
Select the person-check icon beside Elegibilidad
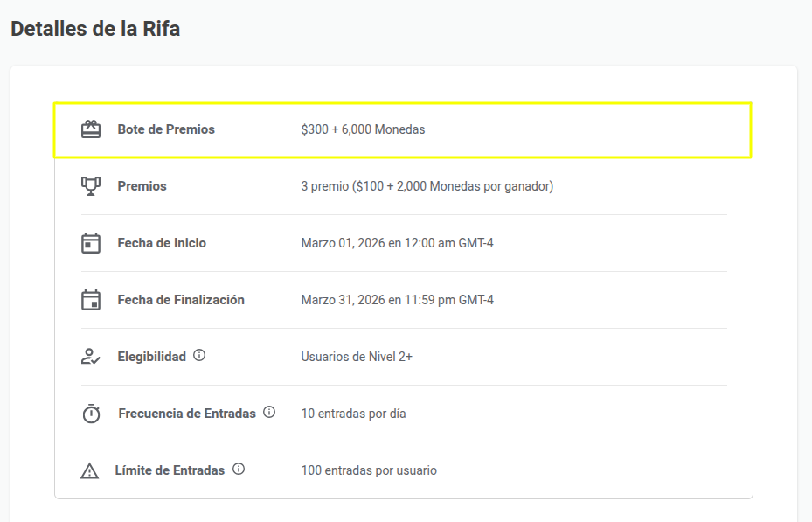[90, 356]
